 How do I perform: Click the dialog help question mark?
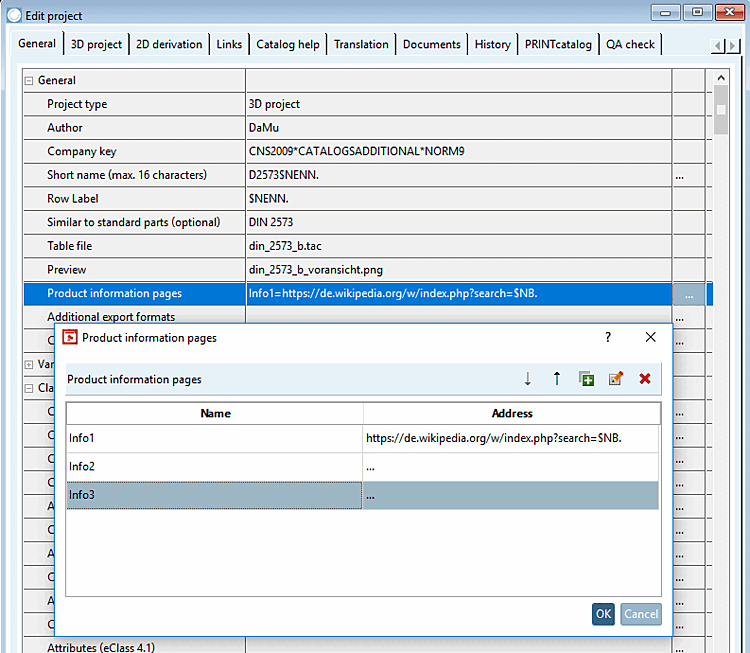(x=607, y=338)
